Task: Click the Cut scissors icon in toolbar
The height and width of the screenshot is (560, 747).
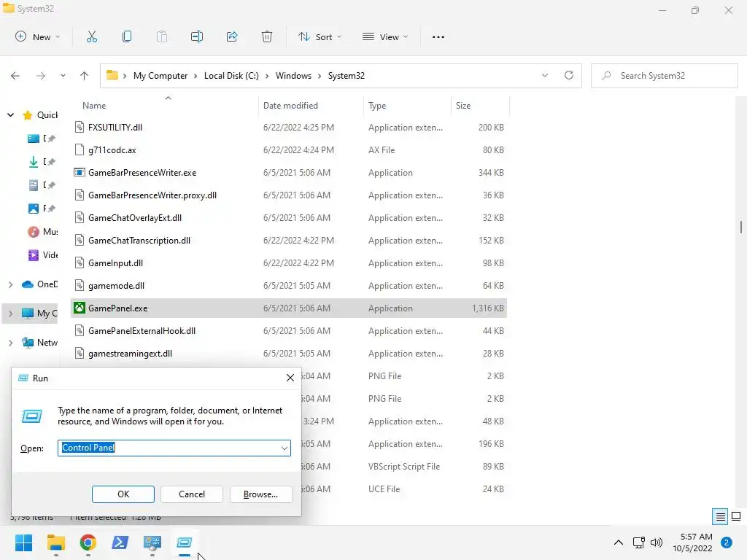Action: click(91, 36)
